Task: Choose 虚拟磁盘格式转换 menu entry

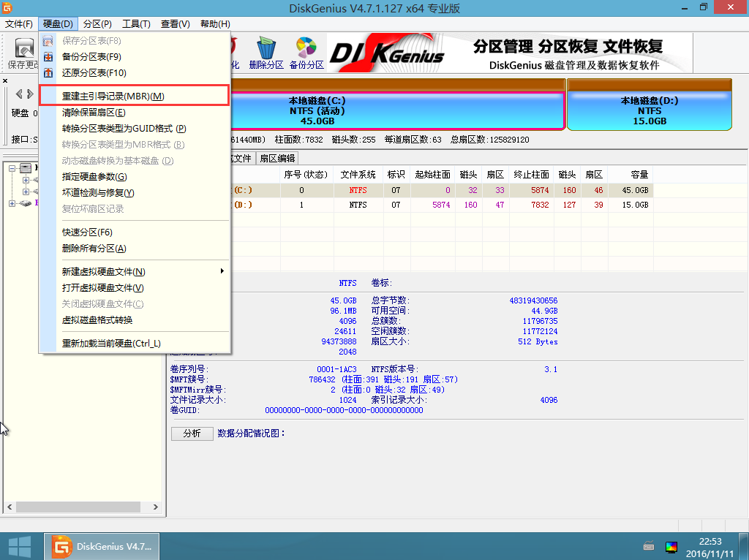Action: (135, 320)
